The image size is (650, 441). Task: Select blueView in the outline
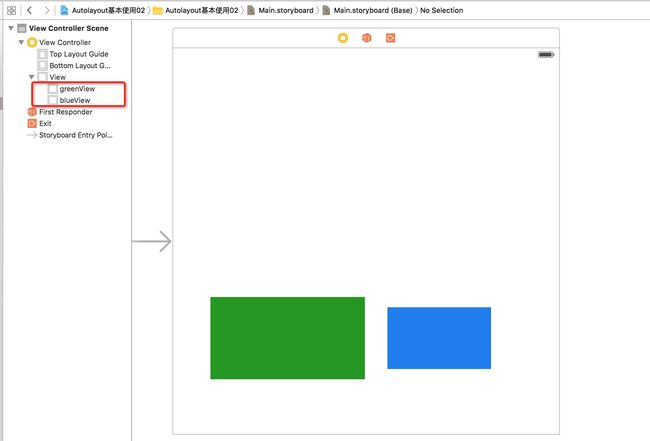[75, 100]
